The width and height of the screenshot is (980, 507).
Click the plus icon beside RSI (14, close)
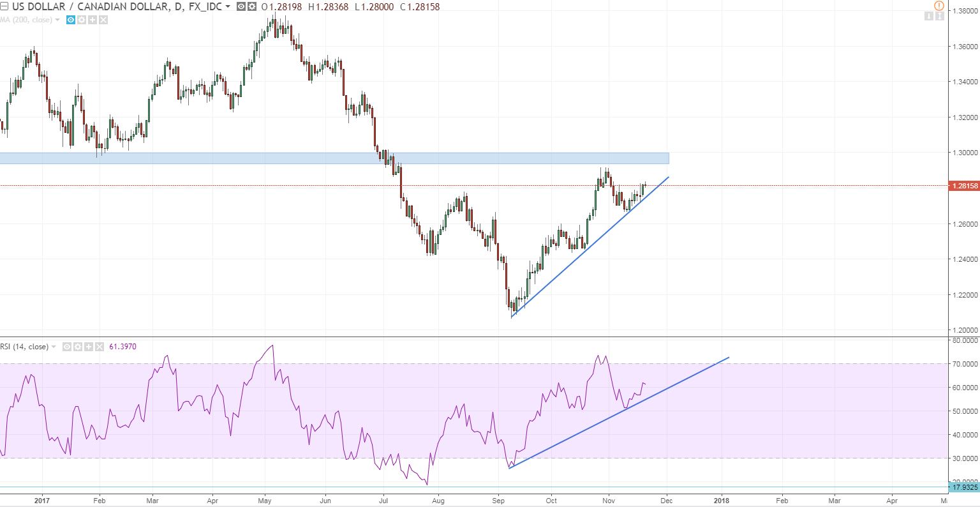tap(89, 347)
